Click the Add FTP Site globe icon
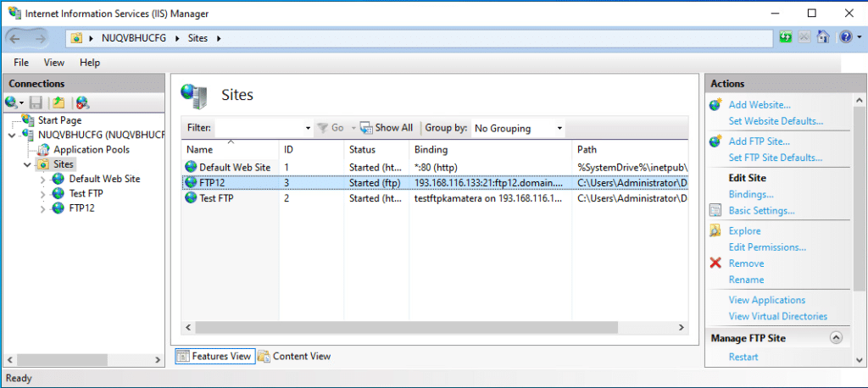The width and height of the screenshot is (868, 388). coord(715,141)
